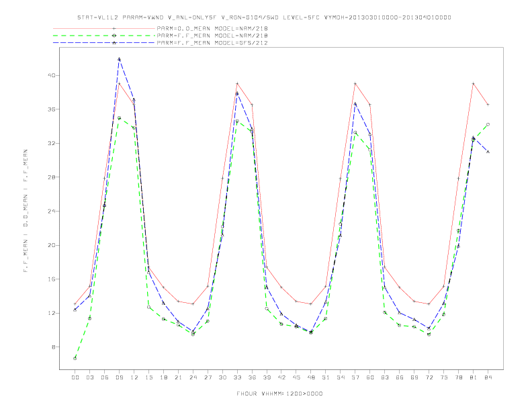Viewport: 532px width, 411px height.
Task: Click x-axis tick label 75
Action: 444,377
